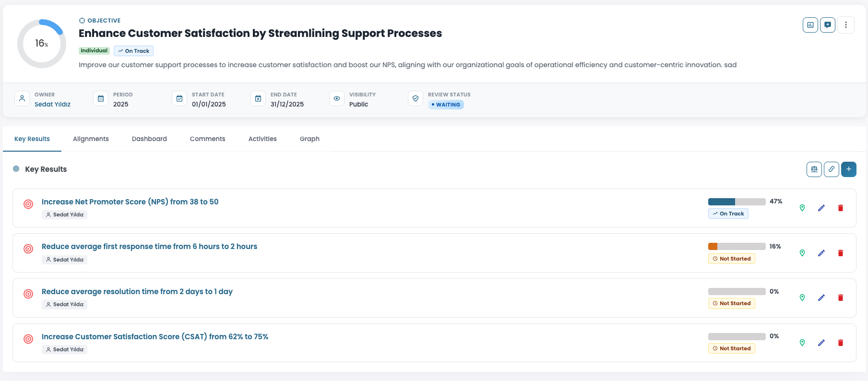The image size is (868, 381).
Task: Click the 16% circular progress indicator
Action: coord(42,44)
